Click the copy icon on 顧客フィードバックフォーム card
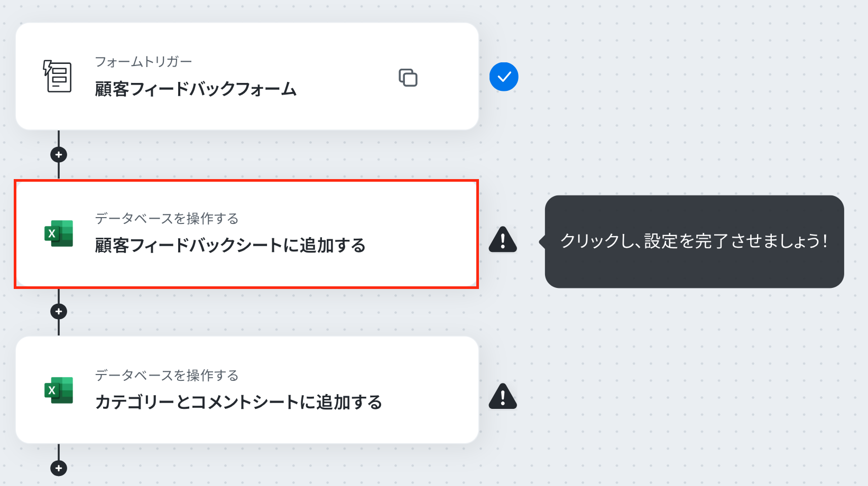This screenshot has height=486, width=868. (408, 78)
